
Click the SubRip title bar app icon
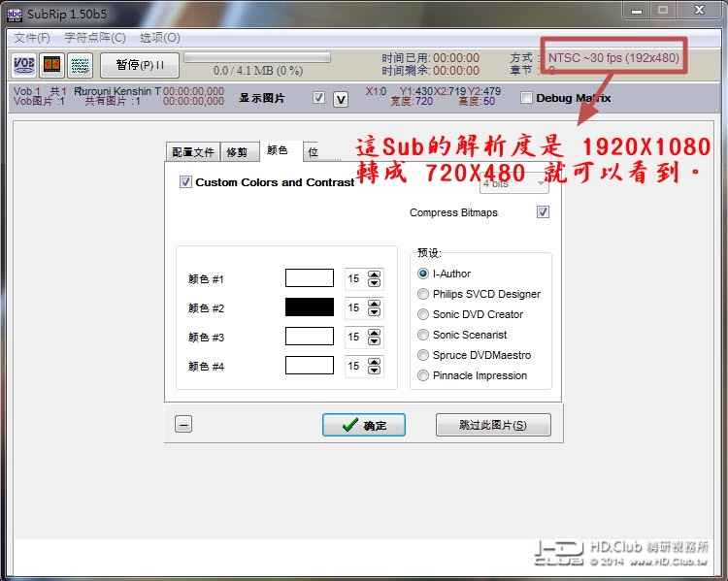pos(14,15)
